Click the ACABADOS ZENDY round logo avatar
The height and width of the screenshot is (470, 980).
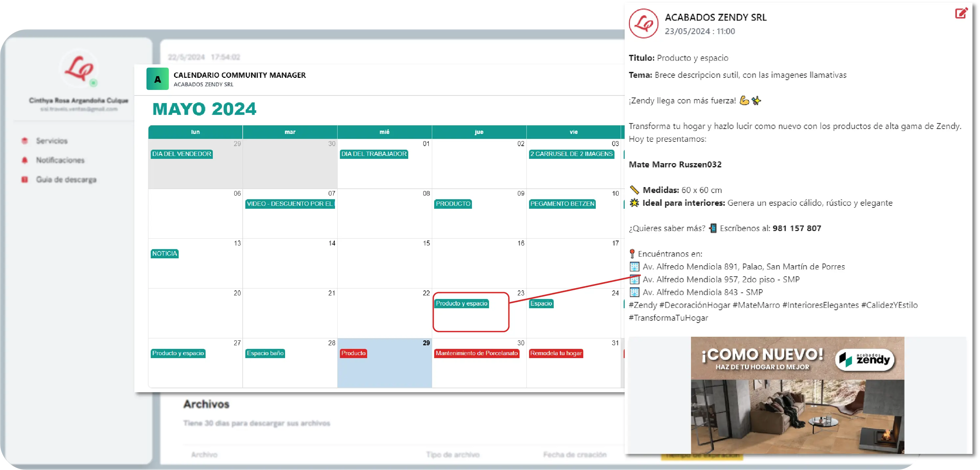coord(643,24)
